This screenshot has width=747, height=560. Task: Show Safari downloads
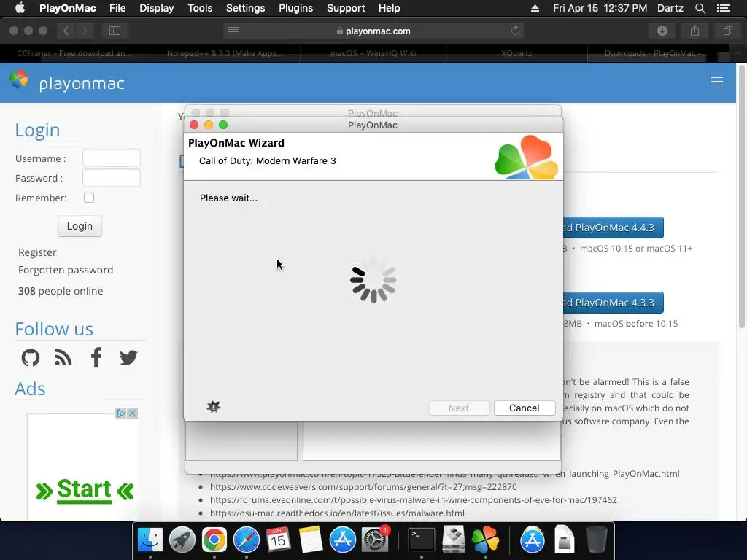click(662, 31)
